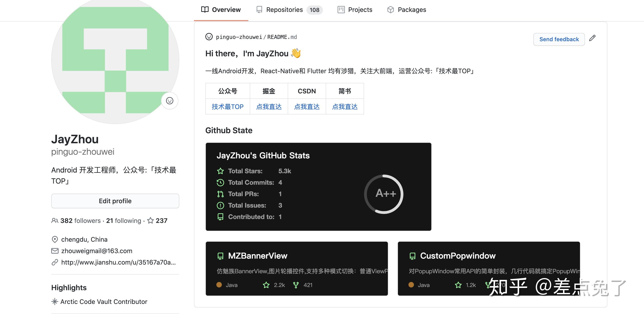Open the 技术最TOP public account link
The width and height of the screenshot is (644, 314).
coord(227,106)
